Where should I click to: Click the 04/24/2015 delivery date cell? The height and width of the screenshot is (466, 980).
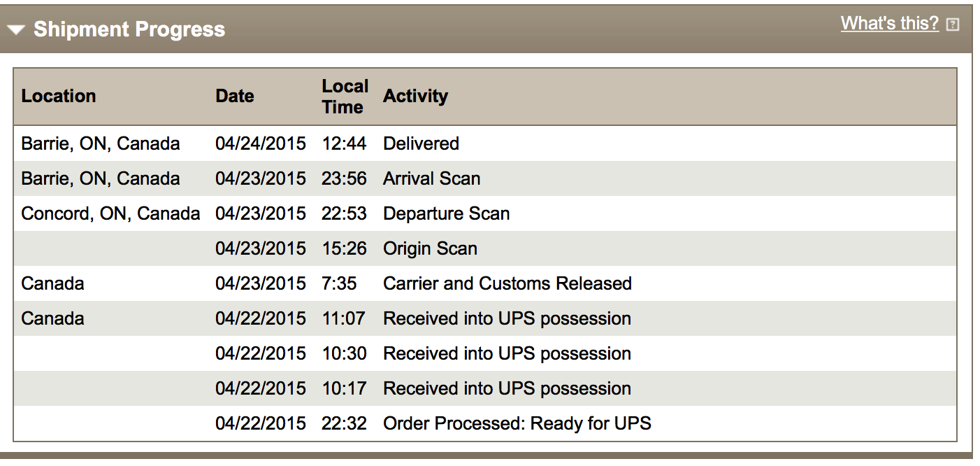[x=261, y=143]
